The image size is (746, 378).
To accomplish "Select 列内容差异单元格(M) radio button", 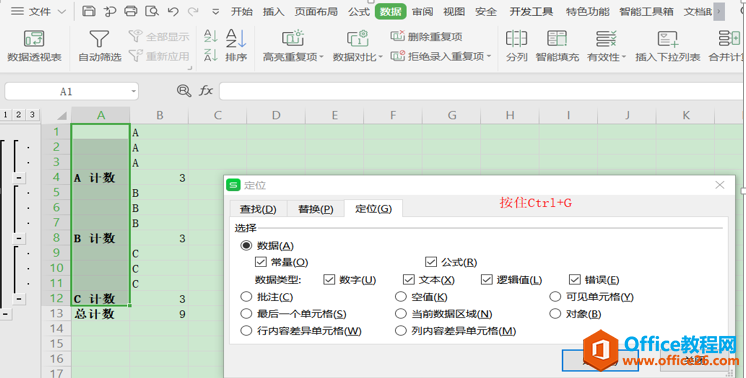I will tap(401, 331).
